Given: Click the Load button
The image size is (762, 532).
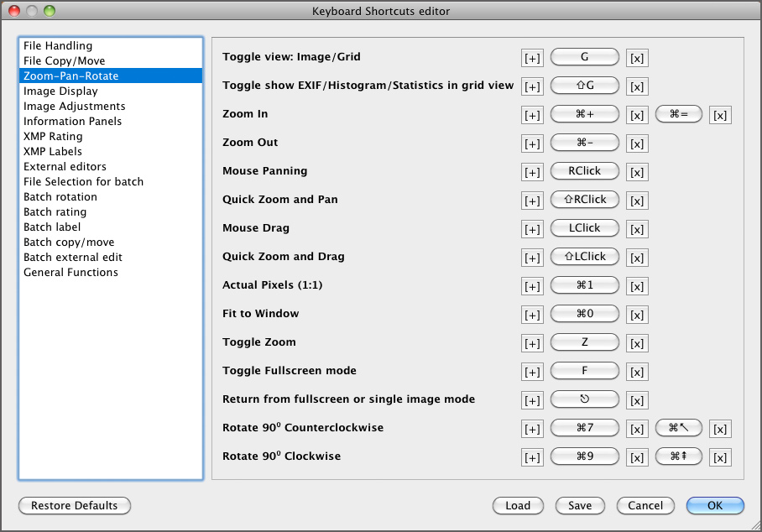Looking at the screenshot, I should point(518,505).
